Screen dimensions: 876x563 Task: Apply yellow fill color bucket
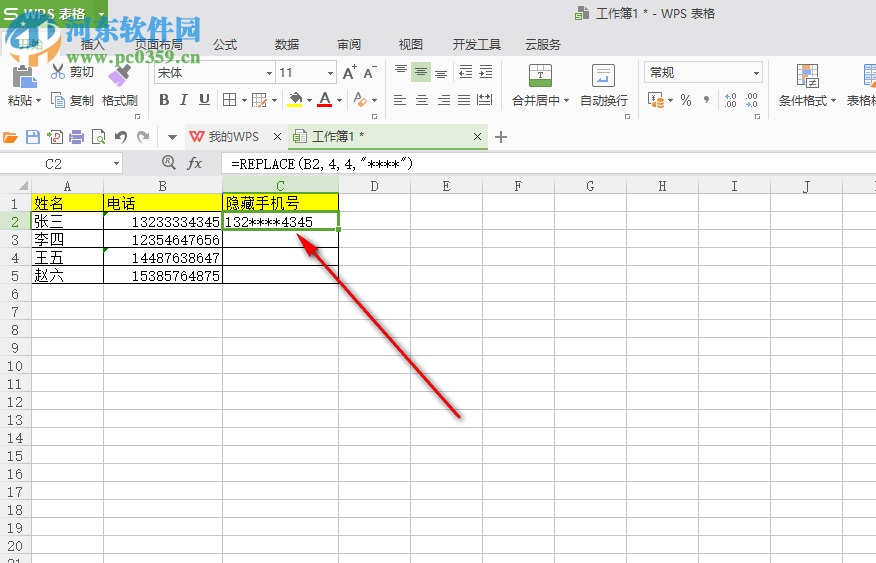coord(295,100)
